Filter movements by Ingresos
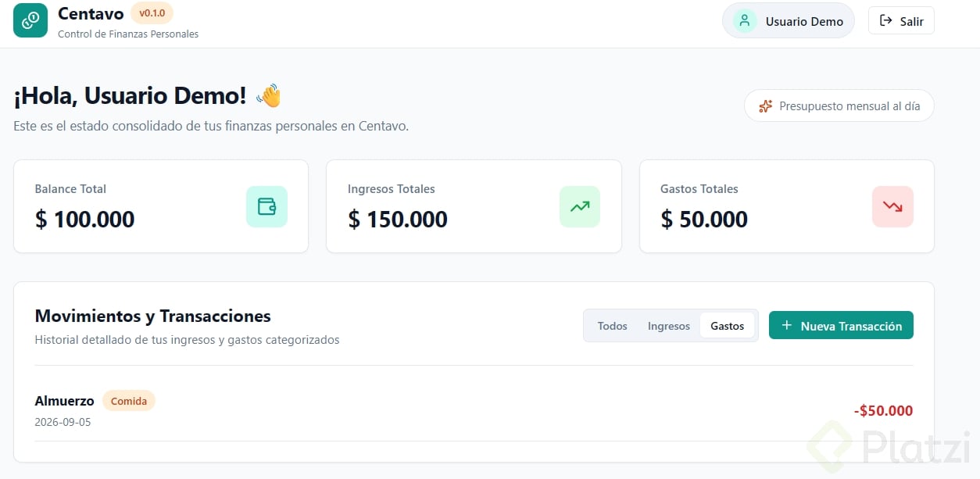This screenshot has height=479, width=980. (x=669, y=326)
